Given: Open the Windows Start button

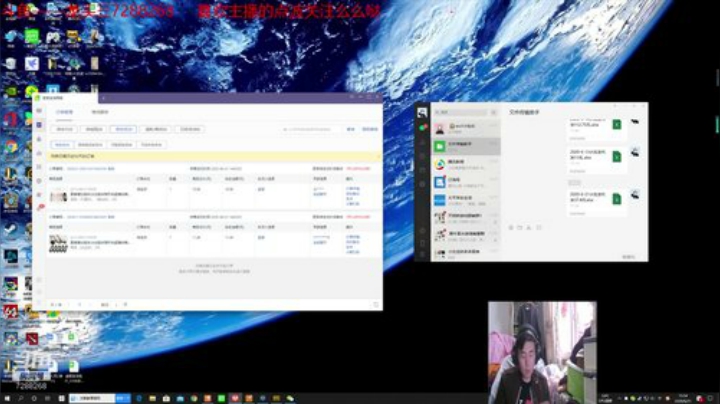Looking at the screenshot, I should coord(7,398).
